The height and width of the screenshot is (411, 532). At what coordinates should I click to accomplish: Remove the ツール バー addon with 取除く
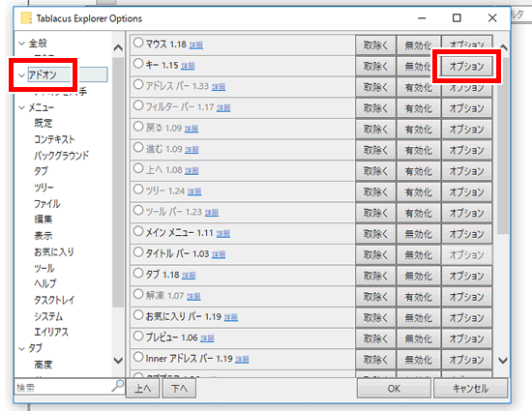point(375,214)
